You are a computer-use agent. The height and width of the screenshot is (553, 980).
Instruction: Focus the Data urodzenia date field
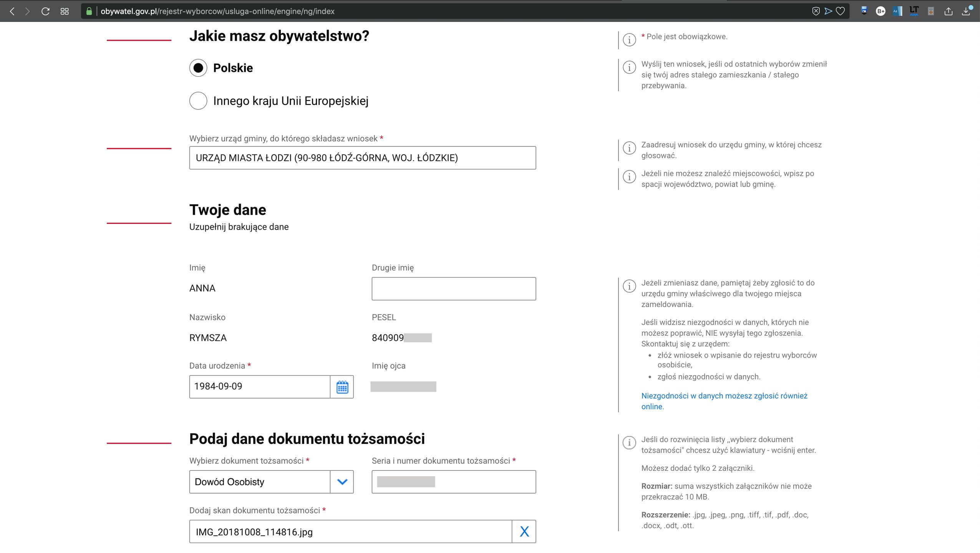pyautogui.click(x=260, y=387)
